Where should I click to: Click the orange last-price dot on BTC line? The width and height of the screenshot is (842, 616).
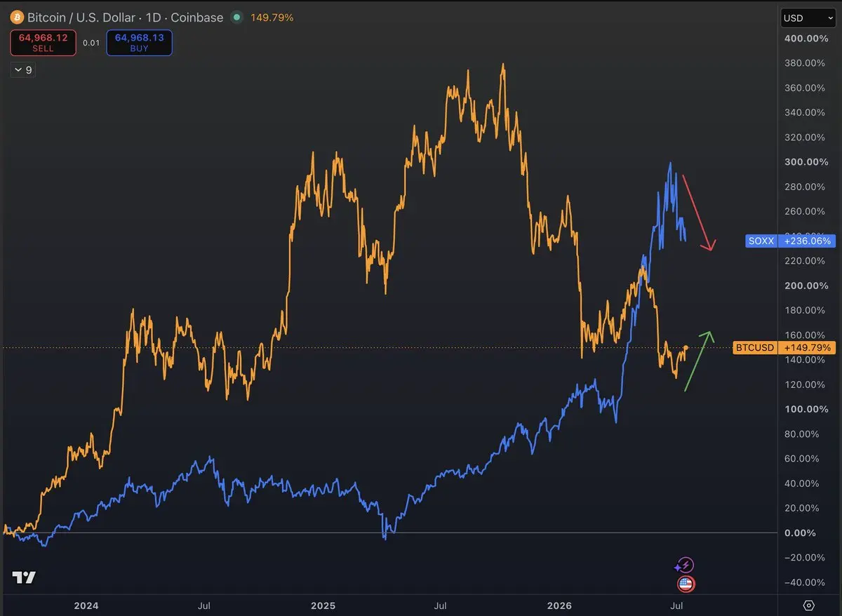click(x=686, y=347)
